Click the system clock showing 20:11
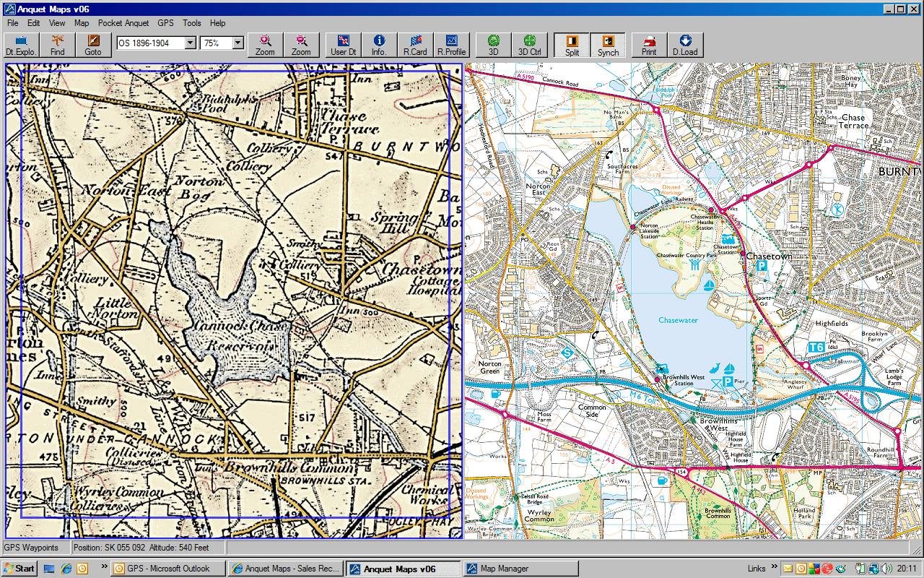The image size is (924, 578). point(908,569)
